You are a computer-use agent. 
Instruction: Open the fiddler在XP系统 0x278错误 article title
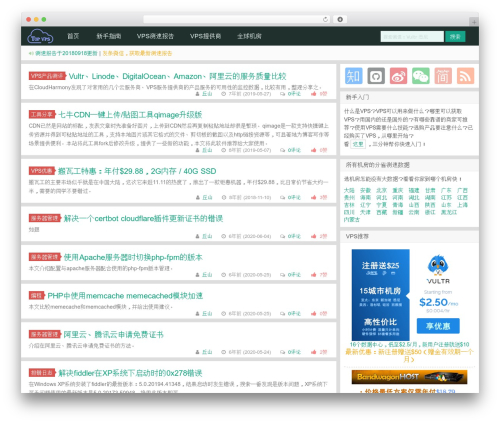[x=130, y=373]
